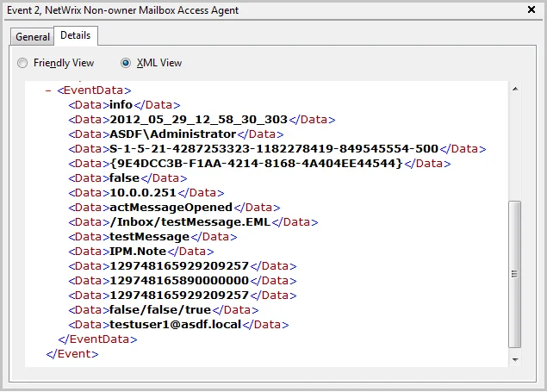547x392 pixels.
Task: Click the timestamp 2012_05_29_12_58_30_303
Action: tap(198, 120)
